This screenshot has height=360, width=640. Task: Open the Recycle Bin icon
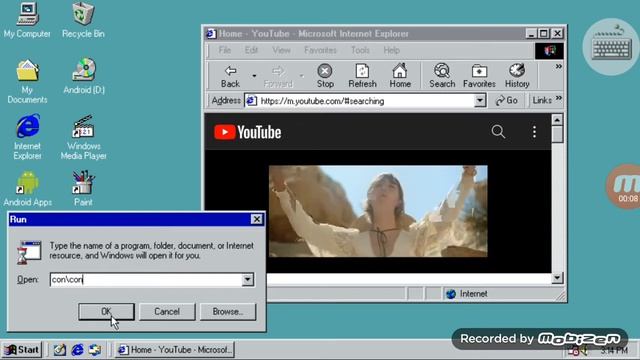[83, 20]
